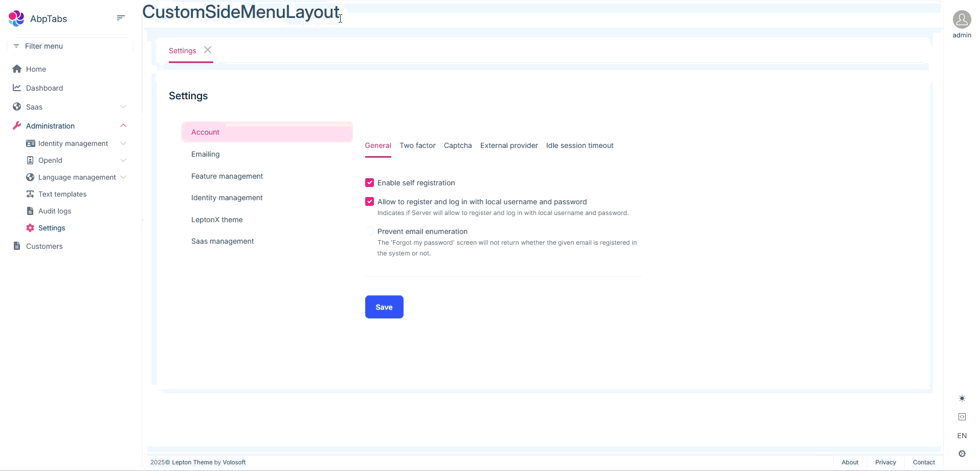Click the Save button
The width and height of the screenshot is (980, 471).
(384, 307)
